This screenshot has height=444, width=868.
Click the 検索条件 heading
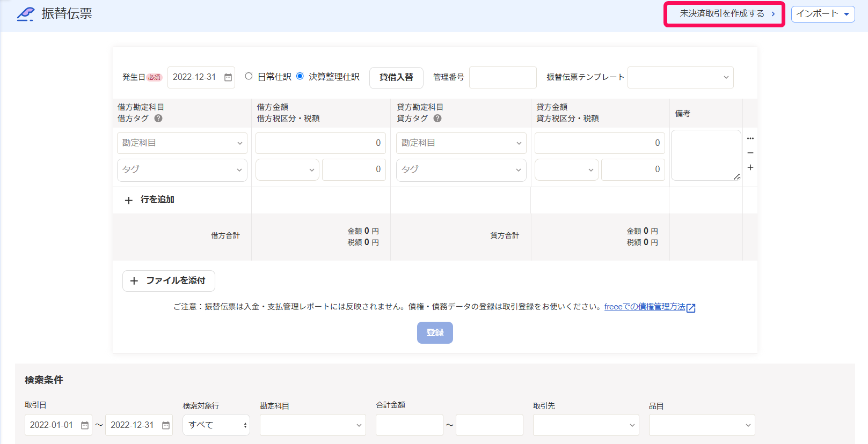point(44,380)
